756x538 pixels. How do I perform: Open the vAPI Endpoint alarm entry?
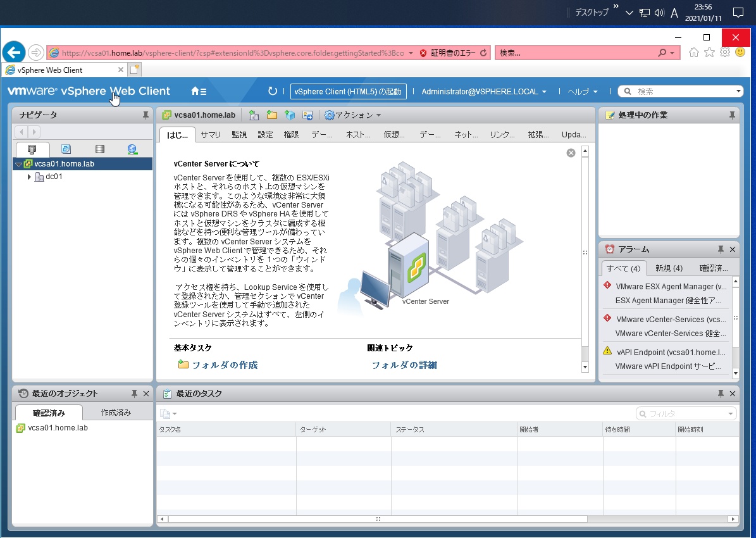click(667, 358)
